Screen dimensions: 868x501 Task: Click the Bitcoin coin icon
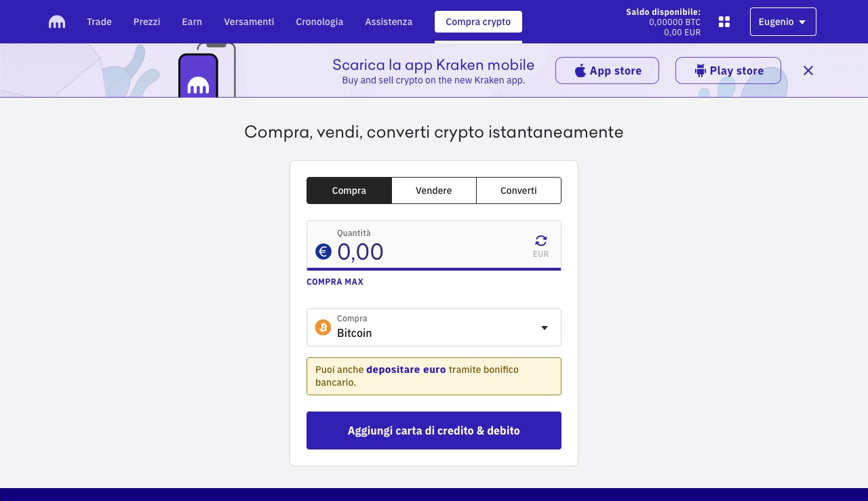tap(323, 327)
